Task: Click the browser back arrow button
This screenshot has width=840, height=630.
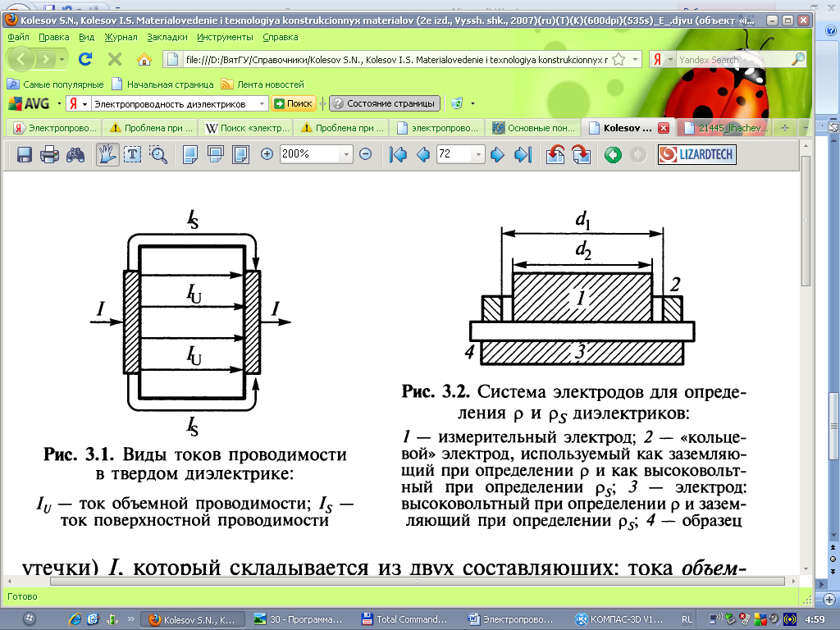Action: tap(21, 59)
